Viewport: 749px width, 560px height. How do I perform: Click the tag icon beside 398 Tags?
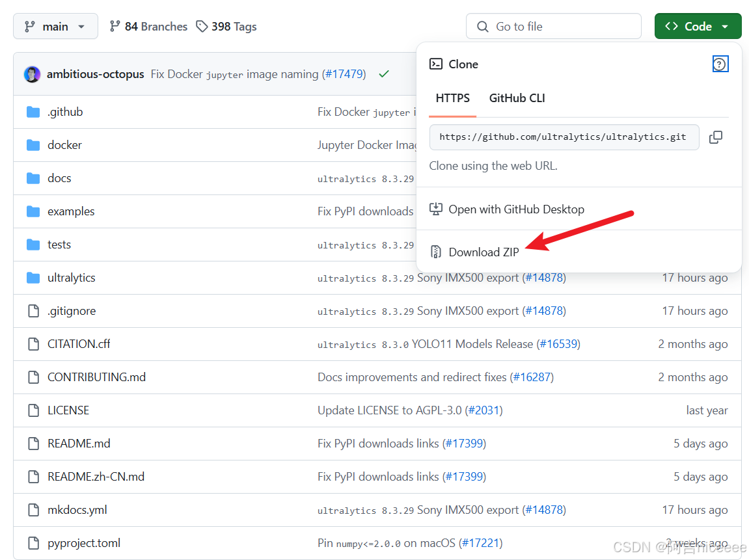coord(202,26)
